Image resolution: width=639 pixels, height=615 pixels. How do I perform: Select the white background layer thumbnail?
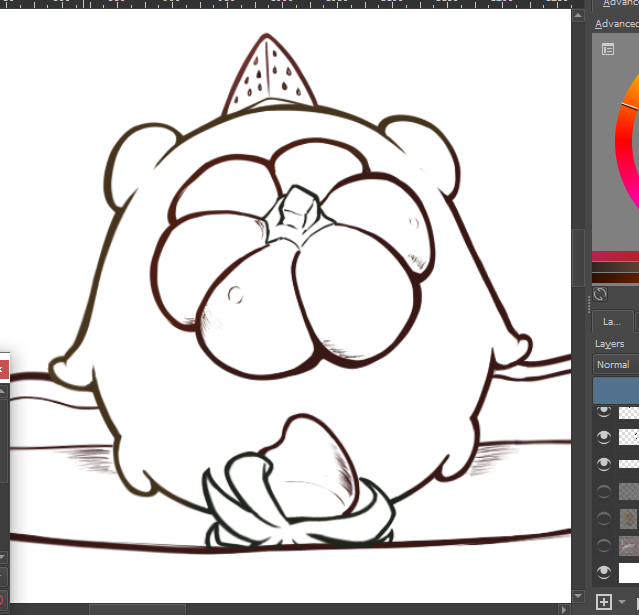[x=629, y=573]
